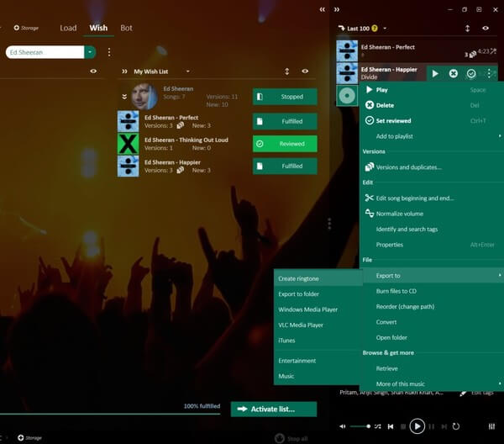Play Ed Sheeran - Happier using the inline play icon
The height and width of the screenshot is (444, 504).
(x=435, y=74)
